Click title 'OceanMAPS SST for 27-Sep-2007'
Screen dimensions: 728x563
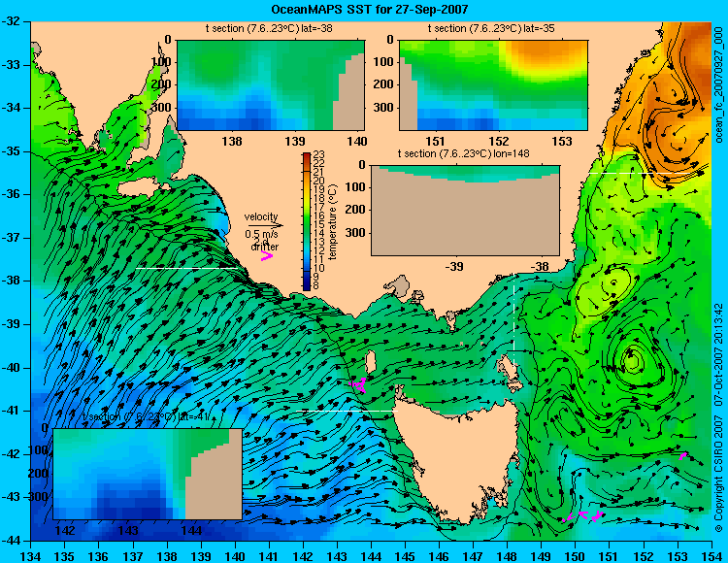click(x=370, y=9)
